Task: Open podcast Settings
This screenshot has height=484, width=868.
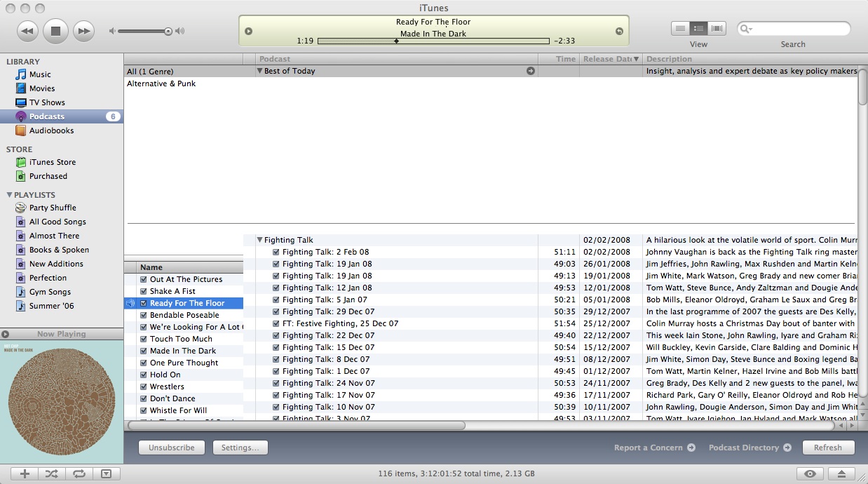Action: (240, 448)
